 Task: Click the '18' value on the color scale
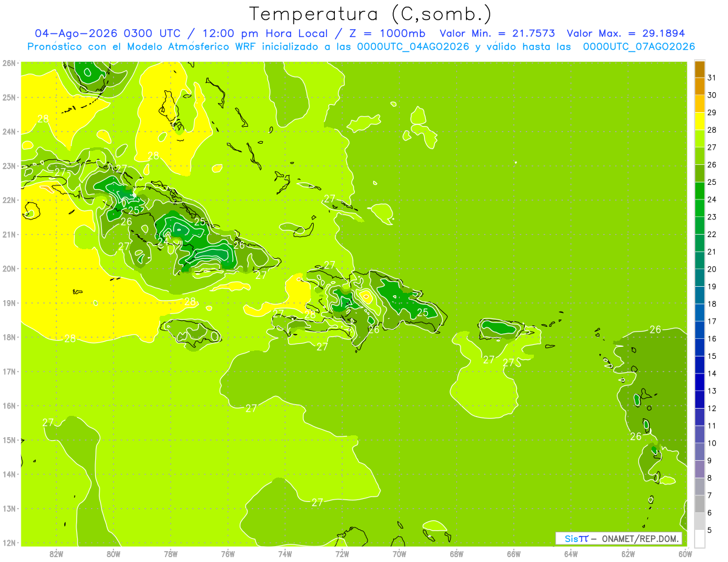coord(712,304)
